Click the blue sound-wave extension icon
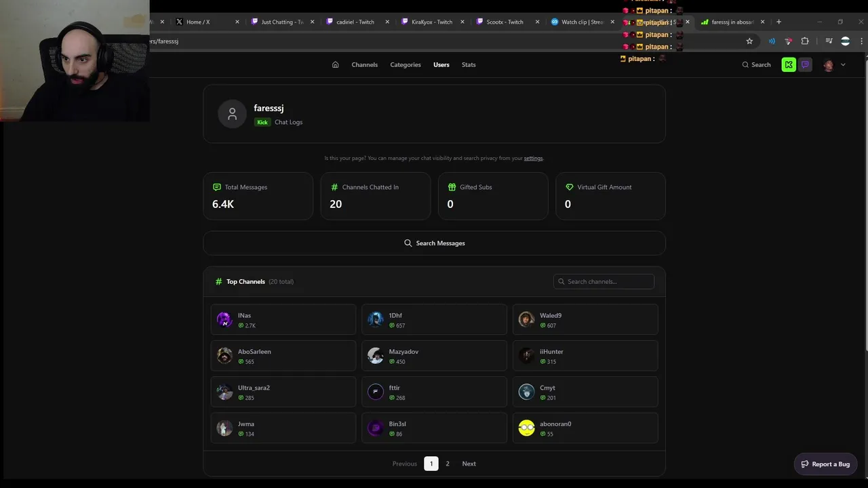The image size is (868, 488). click(x=772, y=41)
